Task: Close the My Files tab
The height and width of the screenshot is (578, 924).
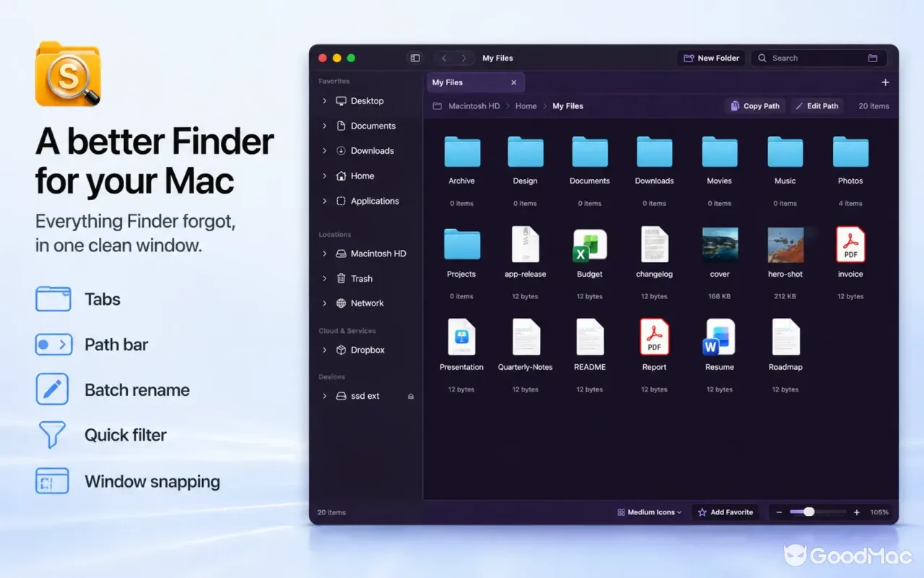Action: click(514, 82)
